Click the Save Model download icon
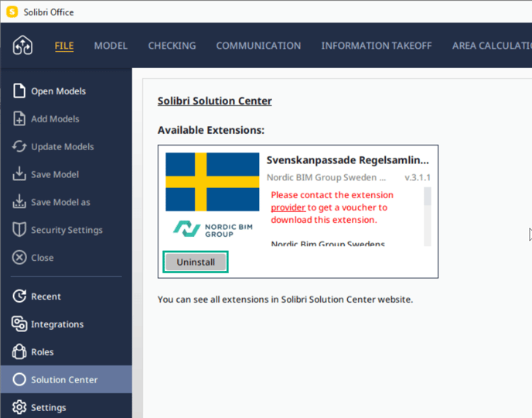 point(19,174)
